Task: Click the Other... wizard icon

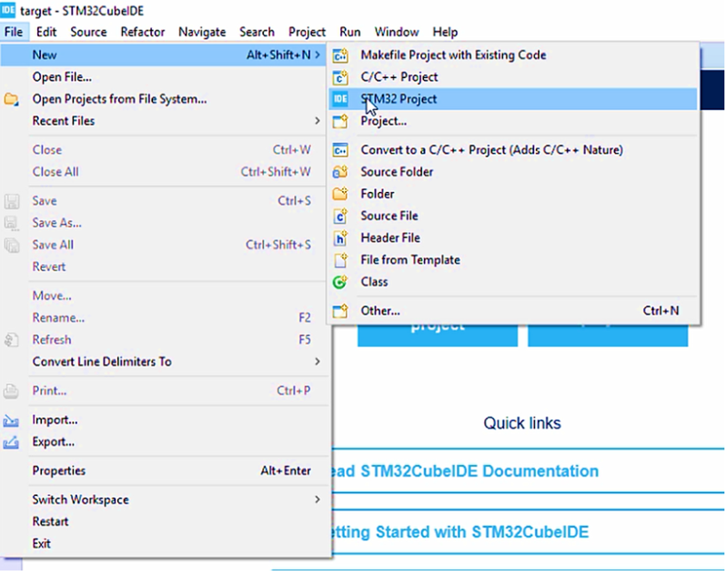Action: (339, 310)
